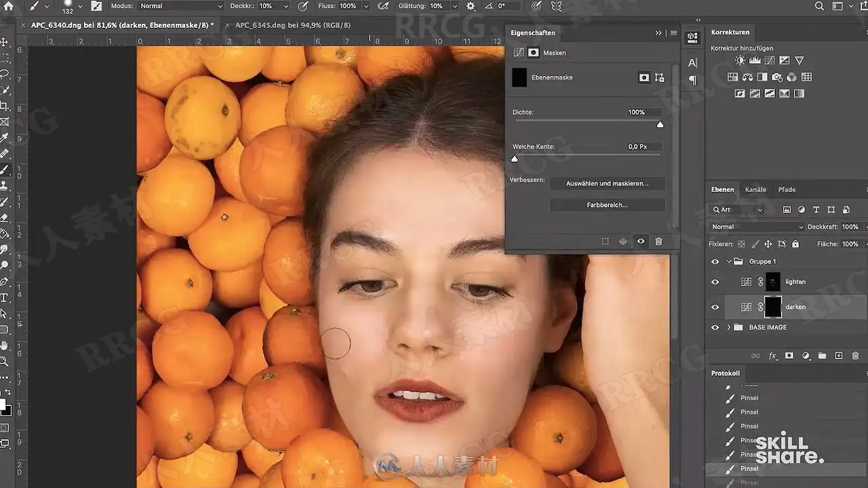Open brush settings gear icon

point(471,6)
